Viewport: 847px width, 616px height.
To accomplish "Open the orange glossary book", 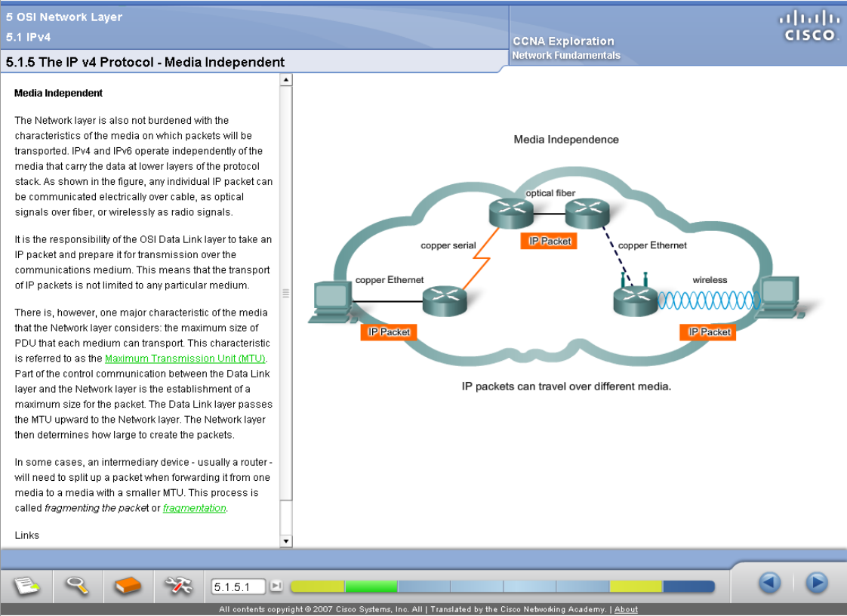I will (128, 586).
